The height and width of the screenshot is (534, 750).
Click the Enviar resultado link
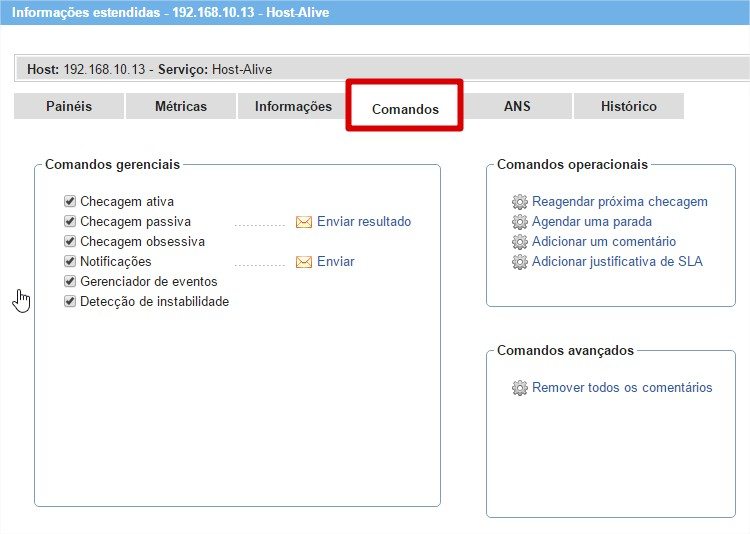click(364, 222)
